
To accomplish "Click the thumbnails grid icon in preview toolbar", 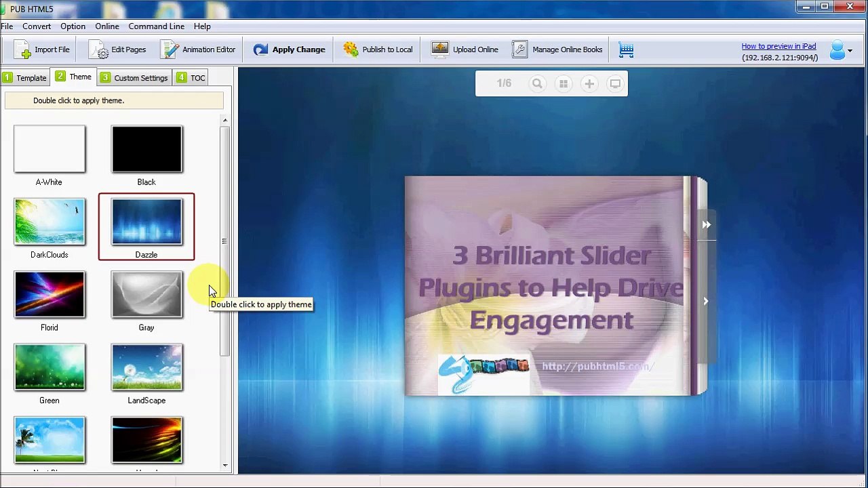I will pyautogui.click(x=563, y=84).
